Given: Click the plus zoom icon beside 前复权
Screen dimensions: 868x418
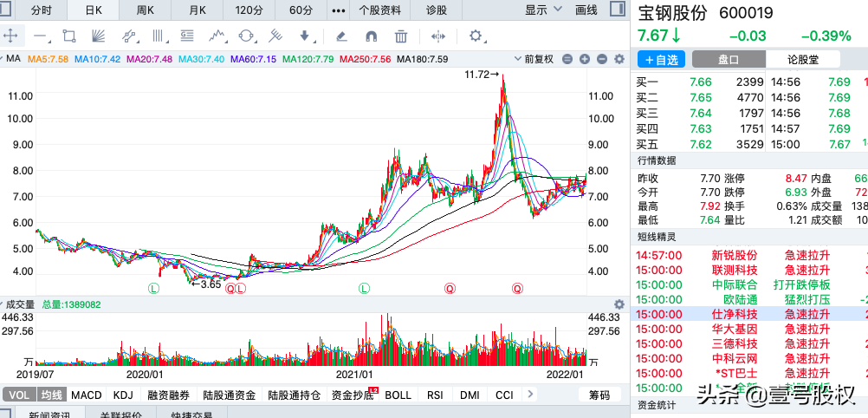Looking at the screenshot, I should 585,59.
